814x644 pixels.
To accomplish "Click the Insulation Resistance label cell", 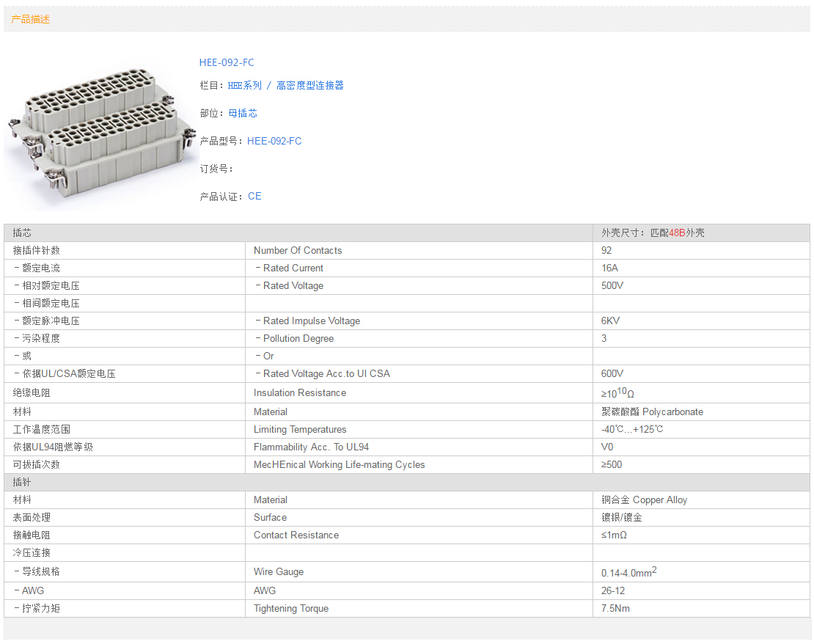I will (300, 392).
